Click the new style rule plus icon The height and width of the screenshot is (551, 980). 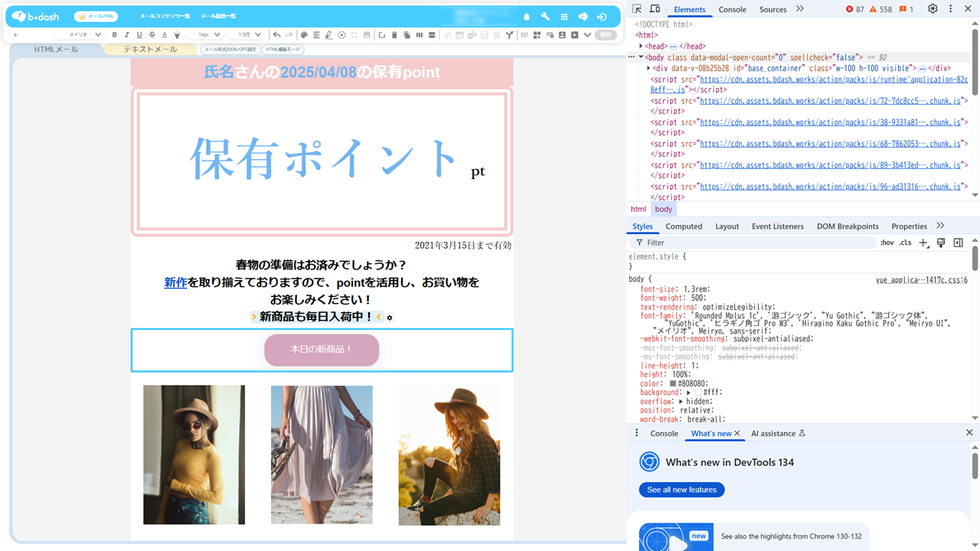coord(923,243)
